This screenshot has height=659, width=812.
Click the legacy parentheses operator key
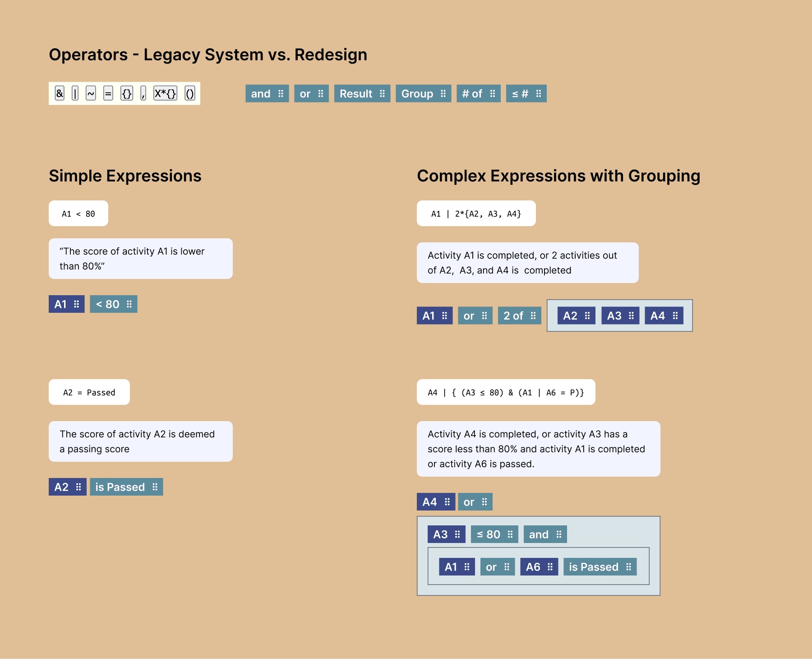tap(190, 93)
